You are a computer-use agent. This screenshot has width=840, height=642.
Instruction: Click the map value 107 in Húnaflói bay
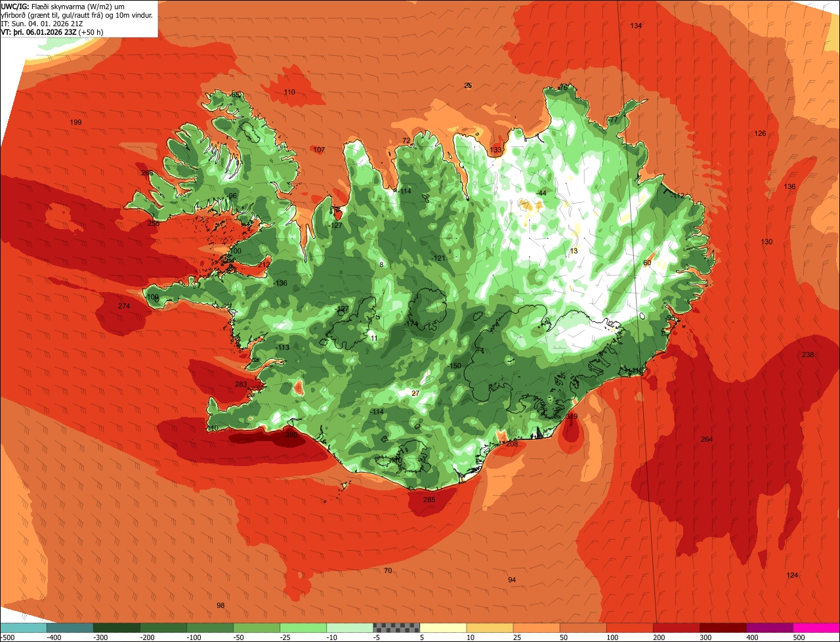319,150
